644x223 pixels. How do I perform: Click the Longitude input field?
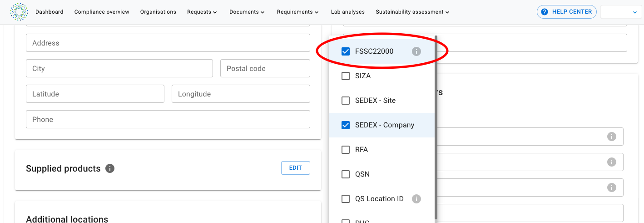coord(241,94)
